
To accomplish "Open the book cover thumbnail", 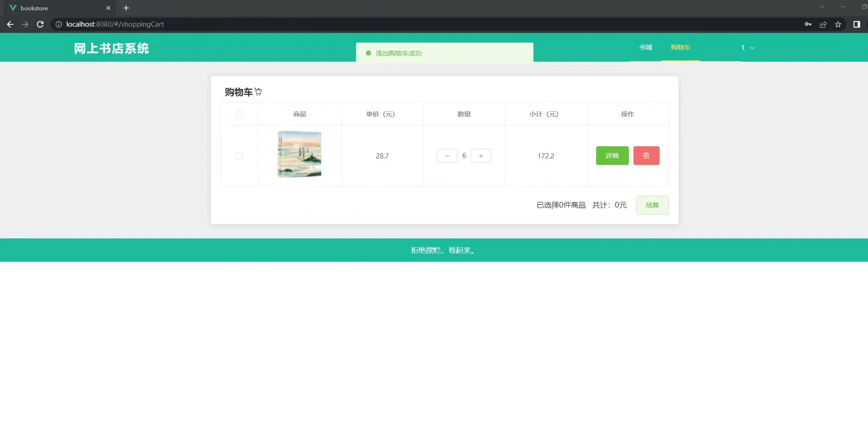I will pyautogui.click(x=299, y=154).
